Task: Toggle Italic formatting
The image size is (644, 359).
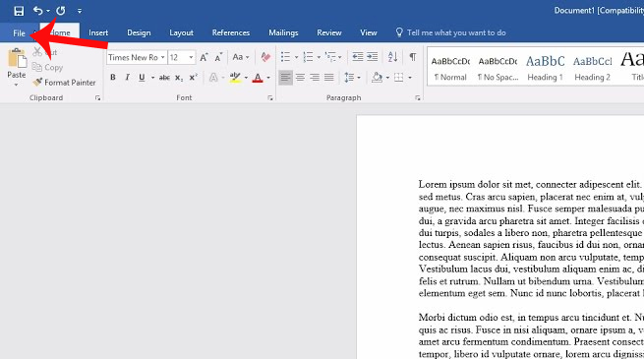Action: (x=127, y=78)
